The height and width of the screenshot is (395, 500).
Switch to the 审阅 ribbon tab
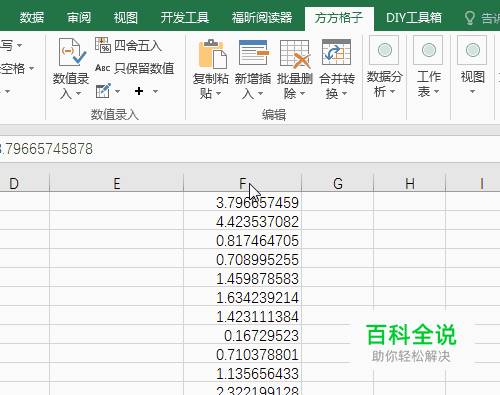click(79, 18)
